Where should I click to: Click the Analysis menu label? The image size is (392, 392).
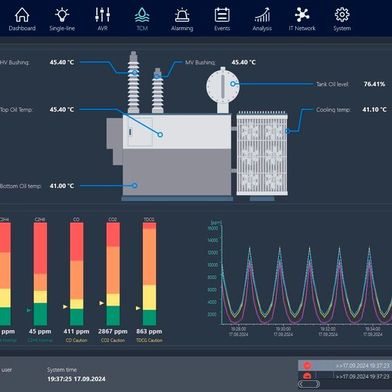point(262,28)
